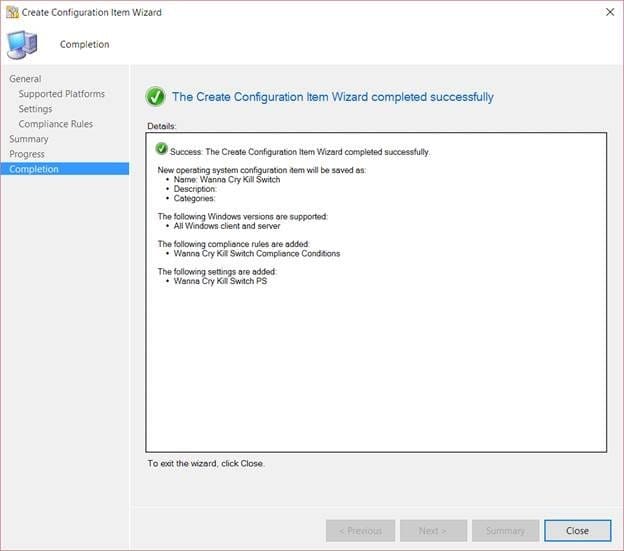Select the Progress step
Viewport: 624px width, 551px height.
point(27,154)
